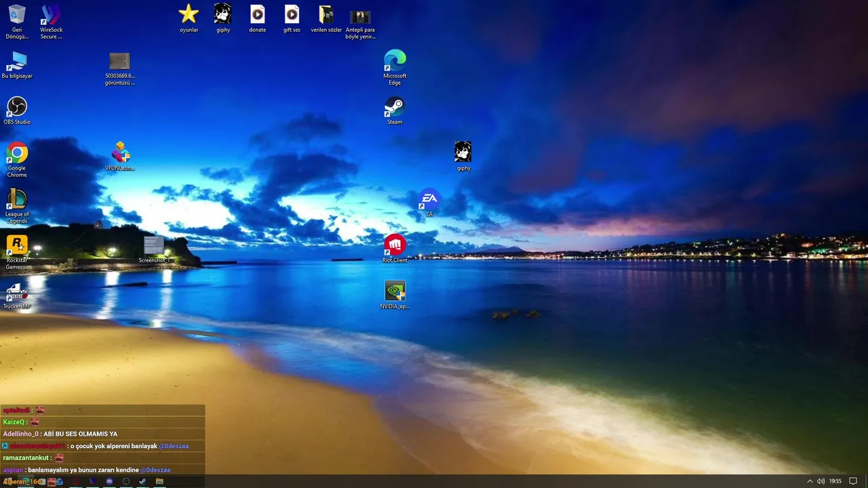Viewport: 868px width, 488px height.
Task: Click the 'ABİ BU SES OLMAMIS YA' chat message
Action: [80, 434]
